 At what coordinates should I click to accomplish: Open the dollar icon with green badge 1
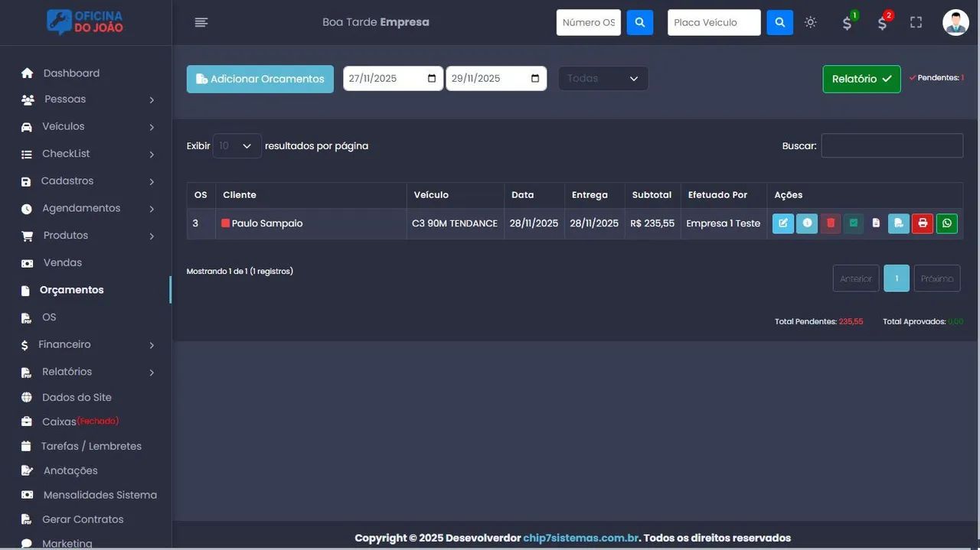click(x=847, y=22)
